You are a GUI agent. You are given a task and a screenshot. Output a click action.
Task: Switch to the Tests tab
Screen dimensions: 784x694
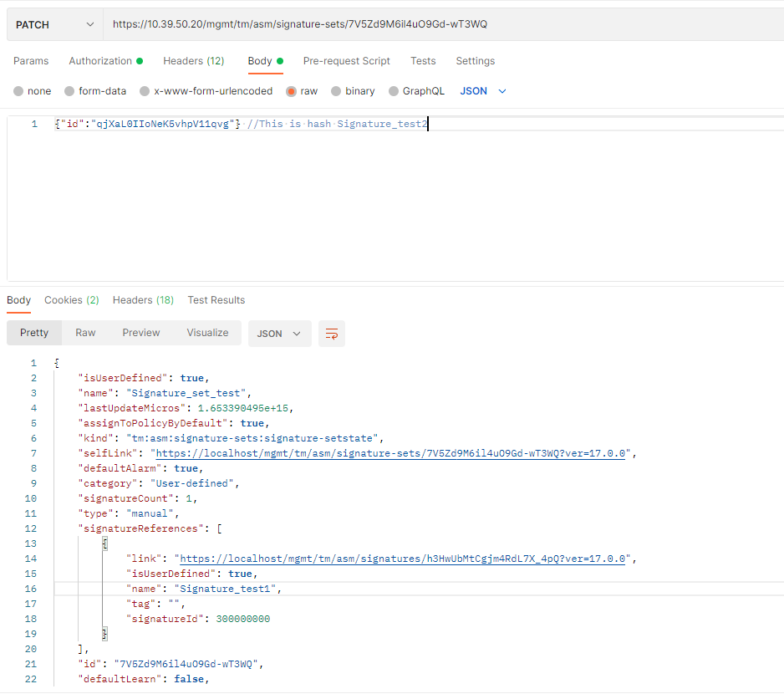(423, 61)
